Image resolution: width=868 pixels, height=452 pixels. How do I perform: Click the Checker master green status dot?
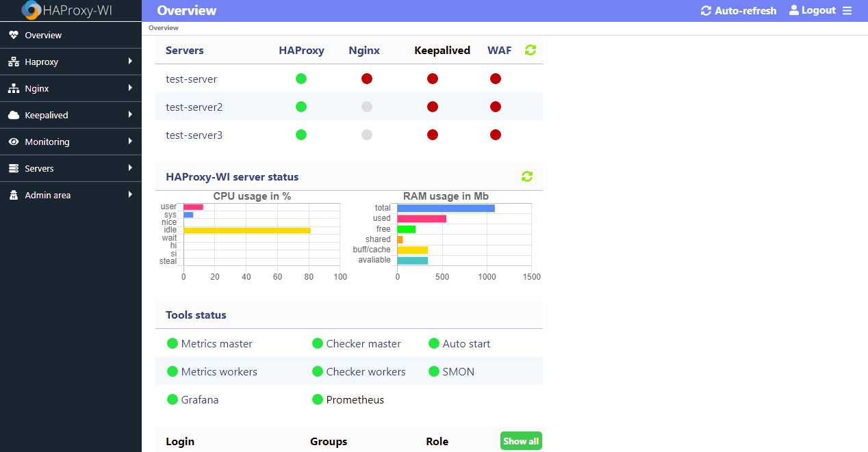[x=318, y=343]
